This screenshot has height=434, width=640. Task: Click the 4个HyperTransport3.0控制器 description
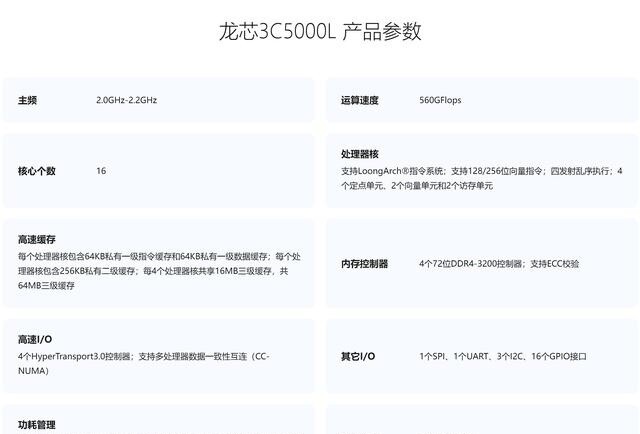(144, 363)
